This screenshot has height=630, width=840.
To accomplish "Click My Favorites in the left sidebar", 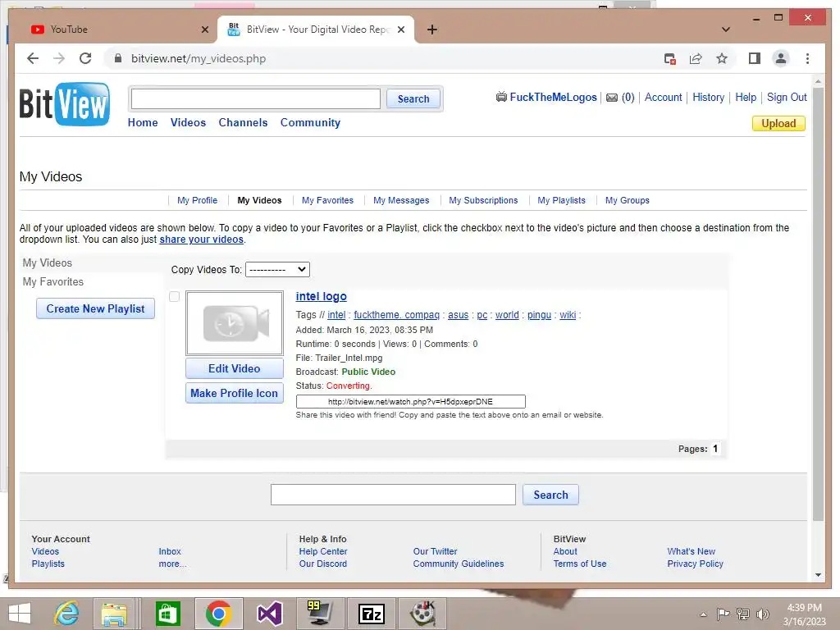I will coord(53,282).
